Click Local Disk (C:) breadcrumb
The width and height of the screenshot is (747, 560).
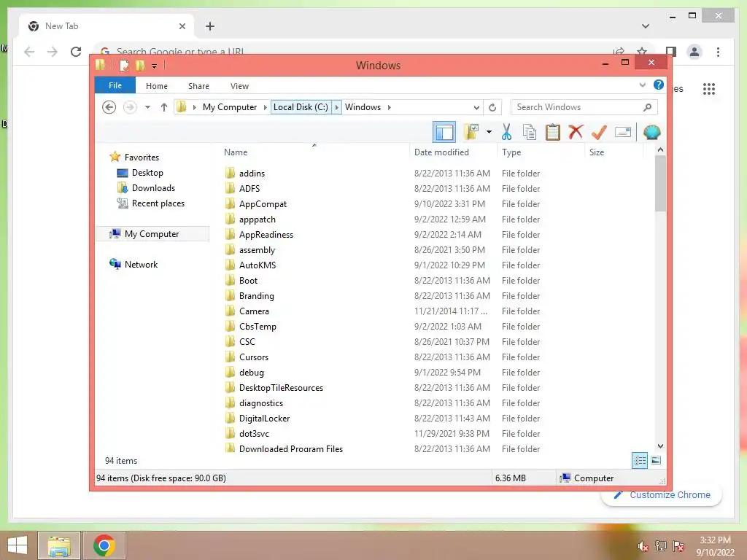pos(301,107)
